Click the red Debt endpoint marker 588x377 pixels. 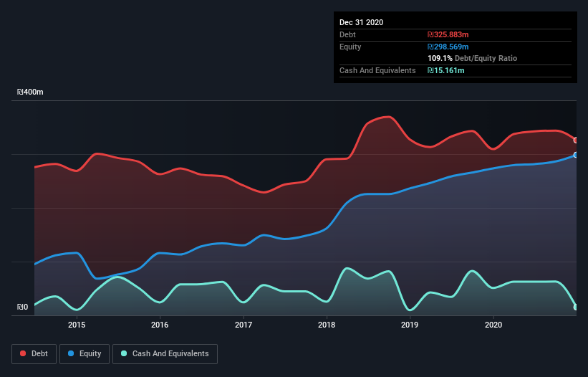click(x=576, y=140)
